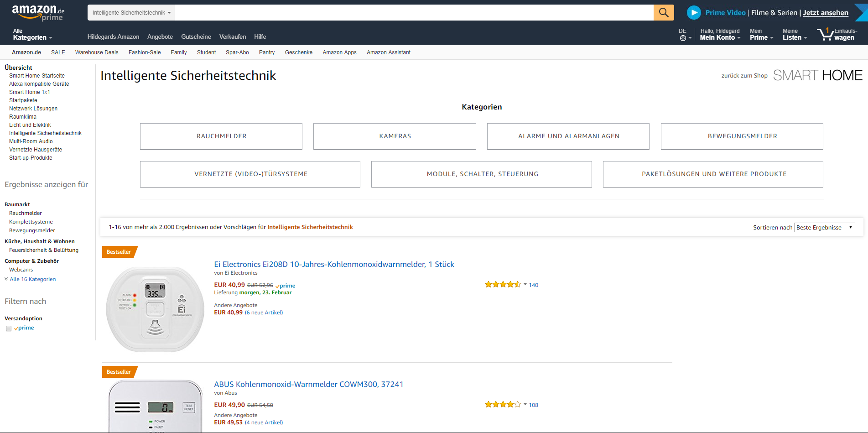Open Alexa kompatible Geräte sidebar link

[39, 84]
